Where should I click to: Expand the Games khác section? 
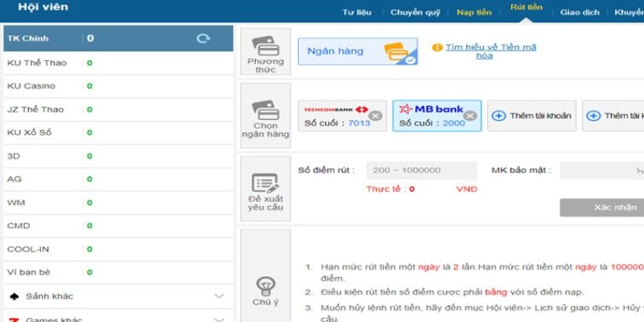(x=219, y=320)
